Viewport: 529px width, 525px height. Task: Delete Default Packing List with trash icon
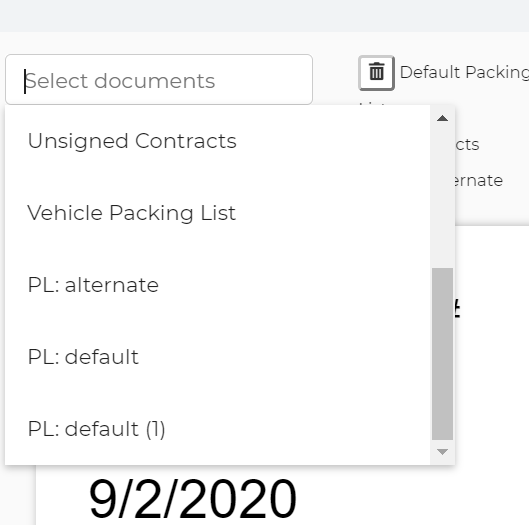(x=376, y=73)
